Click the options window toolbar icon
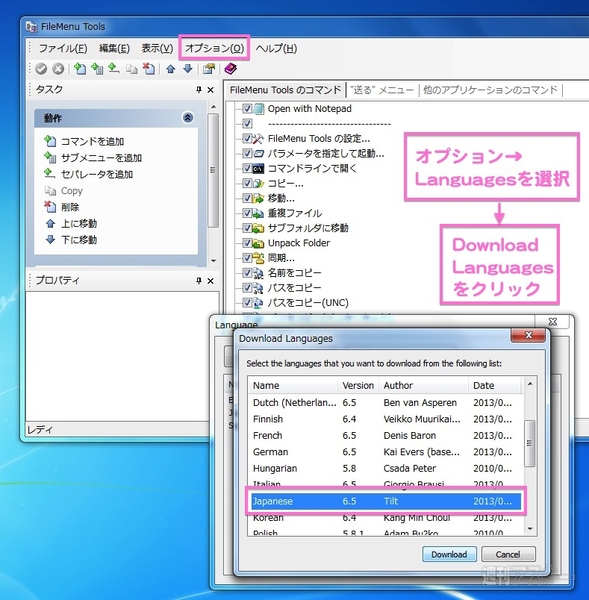The image size is (589, 600). 209,69
